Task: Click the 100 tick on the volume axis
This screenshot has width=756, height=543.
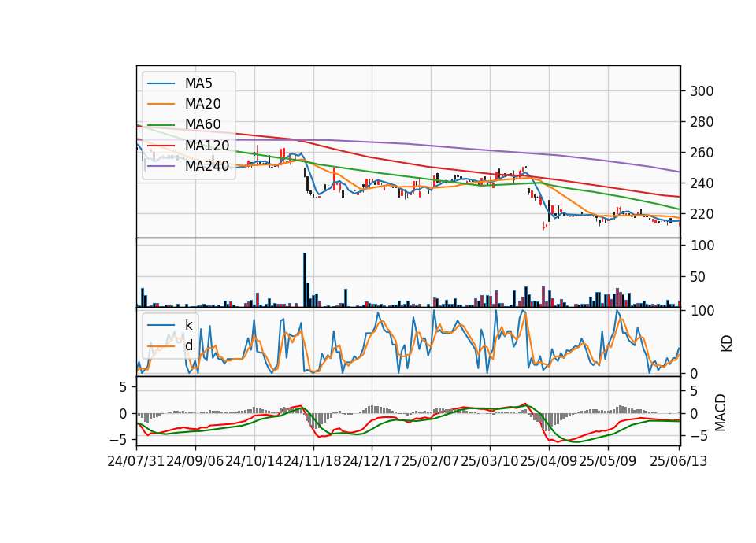Action: click(702, 246)
